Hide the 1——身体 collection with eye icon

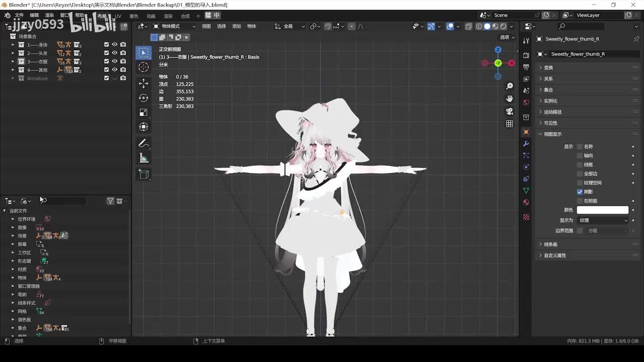pyautogui.click(x=115, y=44)
